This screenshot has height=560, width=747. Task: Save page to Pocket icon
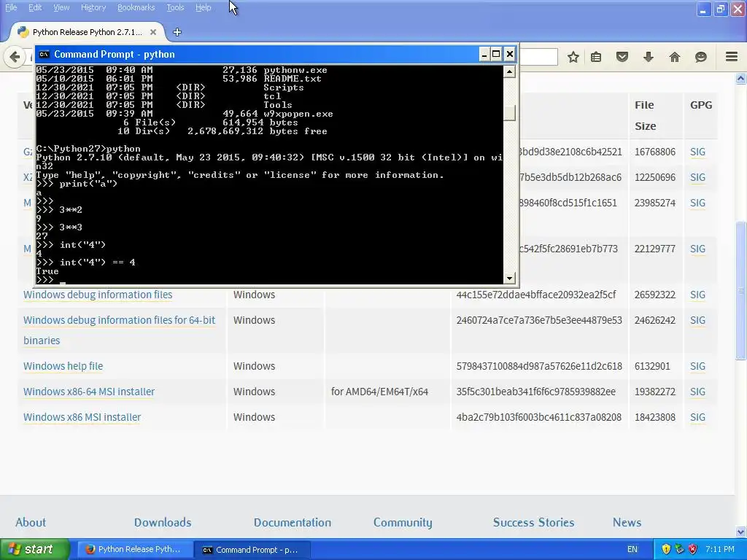click(622, 57)
